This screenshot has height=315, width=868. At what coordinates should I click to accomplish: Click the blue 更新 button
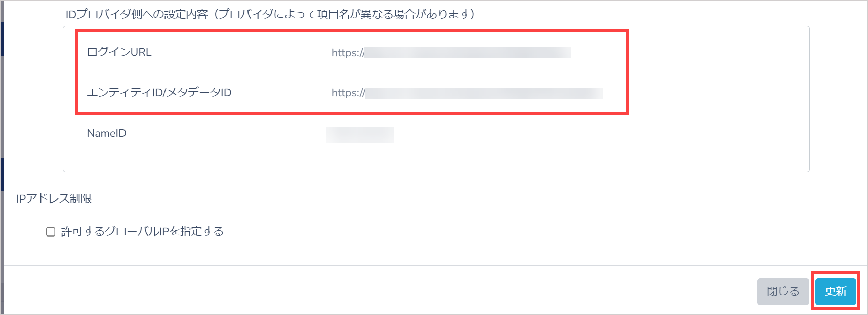point(836,291)
